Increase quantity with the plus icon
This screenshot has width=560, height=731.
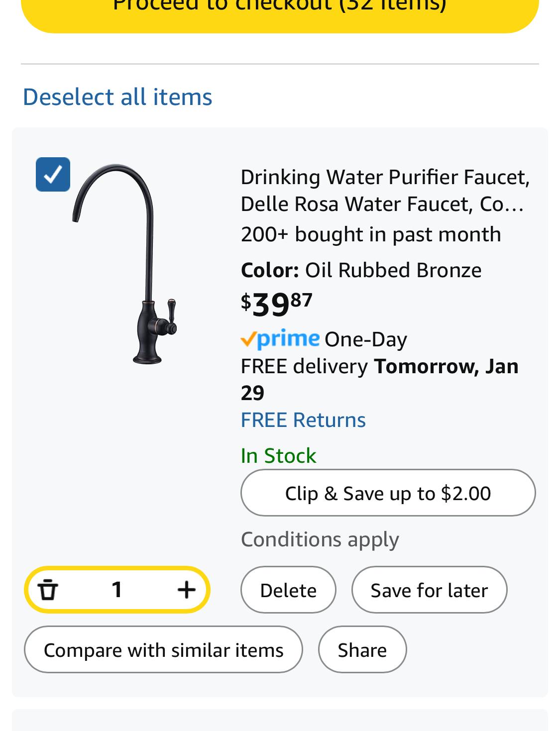(x=186, y=590)
